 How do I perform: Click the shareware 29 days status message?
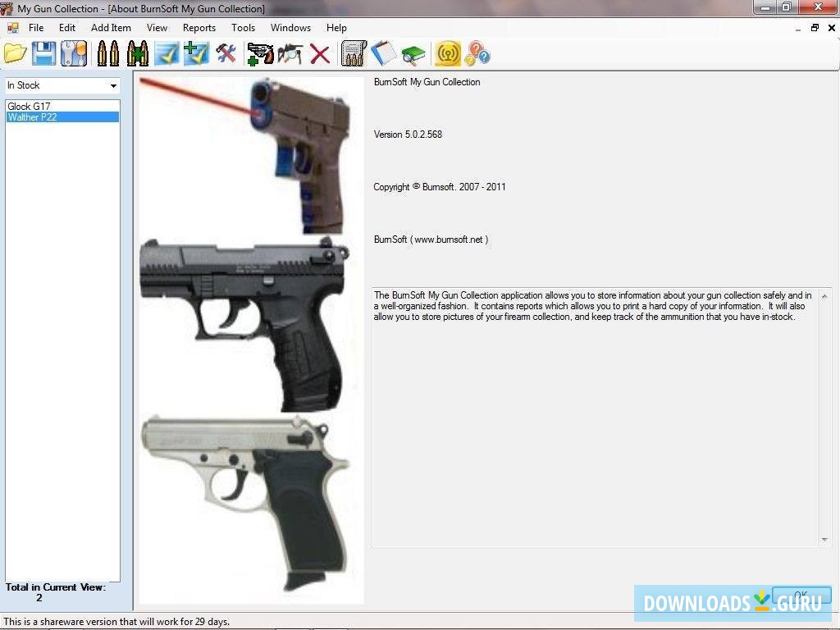[x=116, y=622]
